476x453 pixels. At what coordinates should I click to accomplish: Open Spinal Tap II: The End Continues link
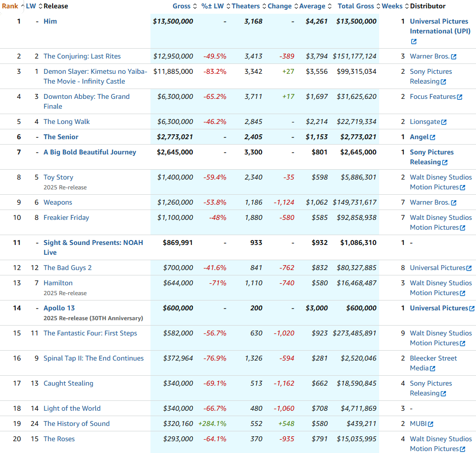pos(93,358)
